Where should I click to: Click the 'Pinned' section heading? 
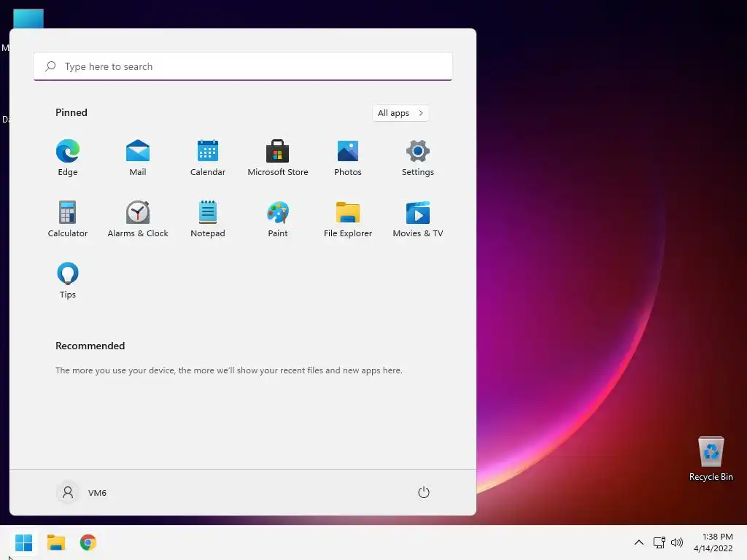(x=71, y=112)
